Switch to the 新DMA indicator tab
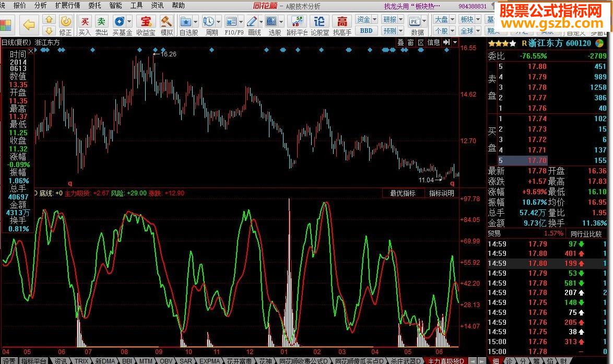The height and width of the screenshot is (364, 613). 105,361
